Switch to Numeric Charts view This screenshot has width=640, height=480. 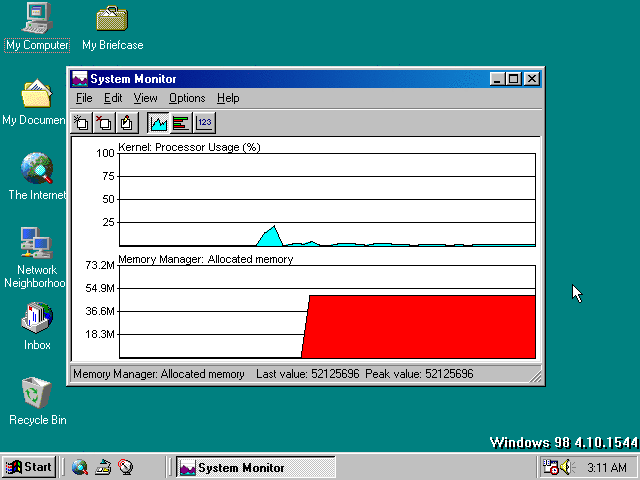point(204,122)
